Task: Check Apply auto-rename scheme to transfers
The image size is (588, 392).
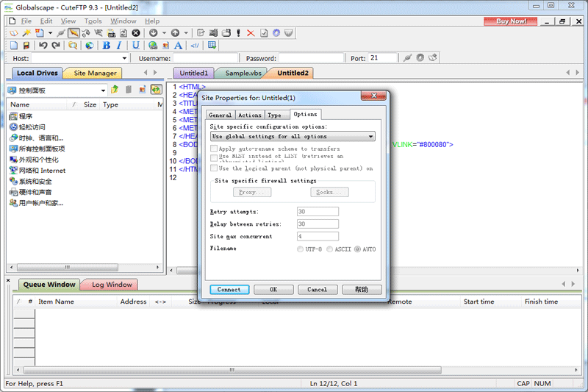Action: click(214, 149)
